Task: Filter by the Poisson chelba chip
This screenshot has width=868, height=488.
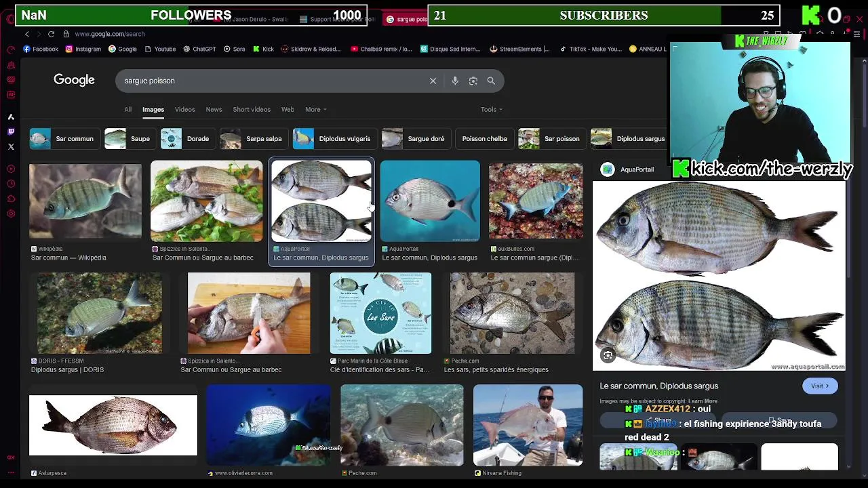Action: 484,139
